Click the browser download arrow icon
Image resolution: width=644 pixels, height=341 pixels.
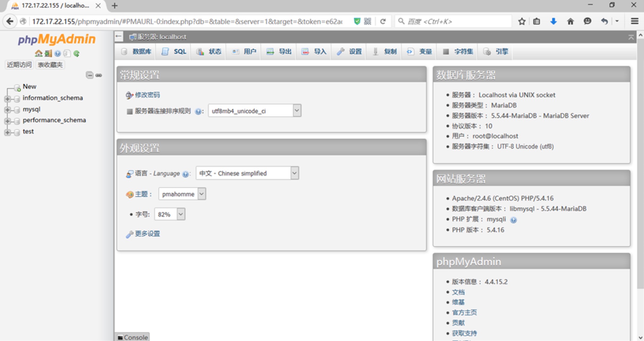(x=553, y=21)
